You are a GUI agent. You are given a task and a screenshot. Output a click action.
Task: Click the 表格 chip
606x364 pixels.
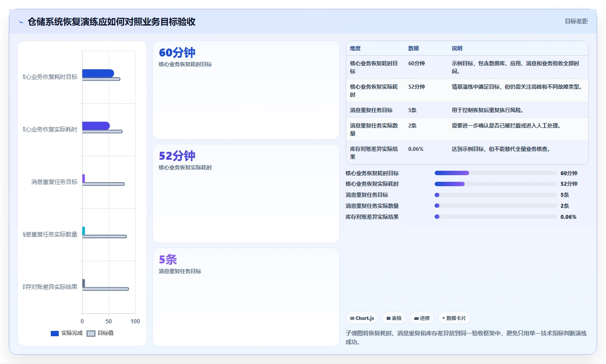click(394, 318)
